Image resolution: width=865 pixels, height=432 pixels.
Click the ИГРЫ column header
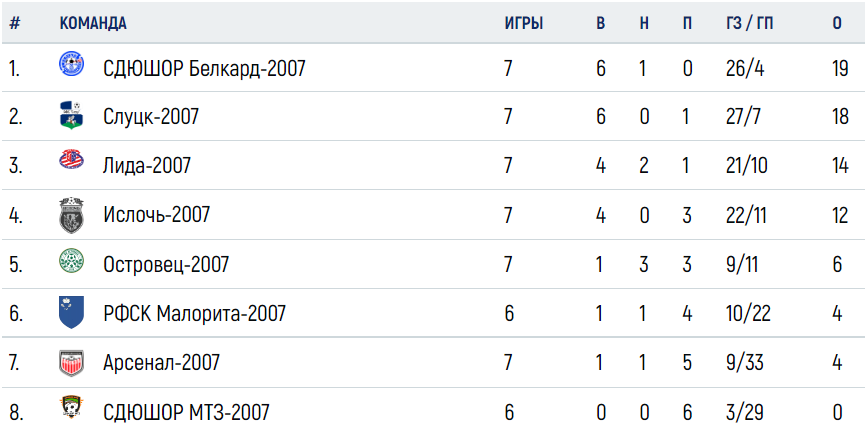(524, 23)
